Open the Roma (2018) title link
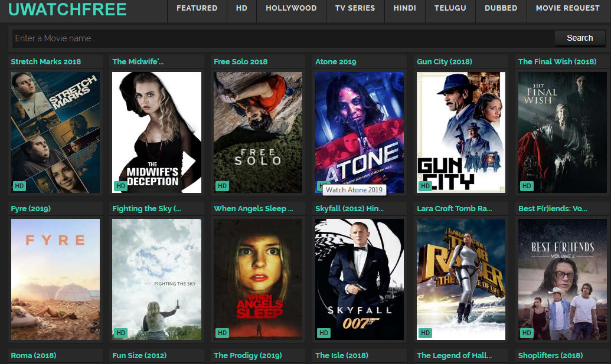Screen dimensions: 611x364 [x=34, y=355]
